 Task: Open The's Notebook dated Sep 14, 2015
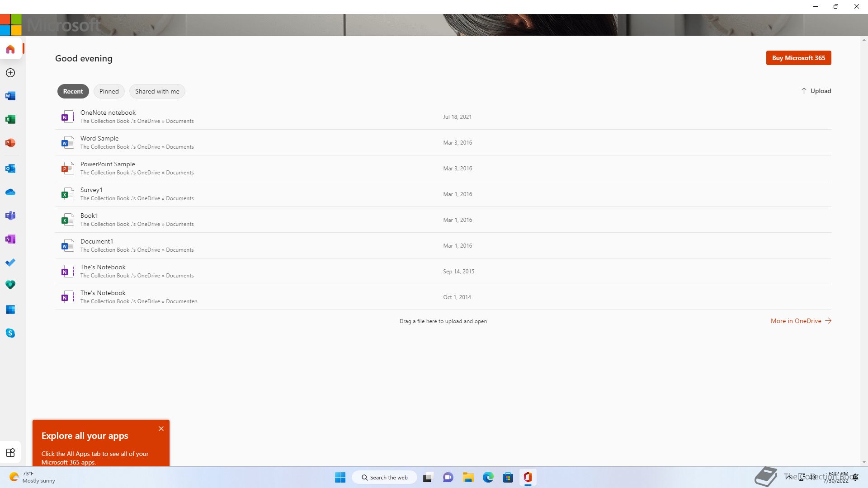443,271
